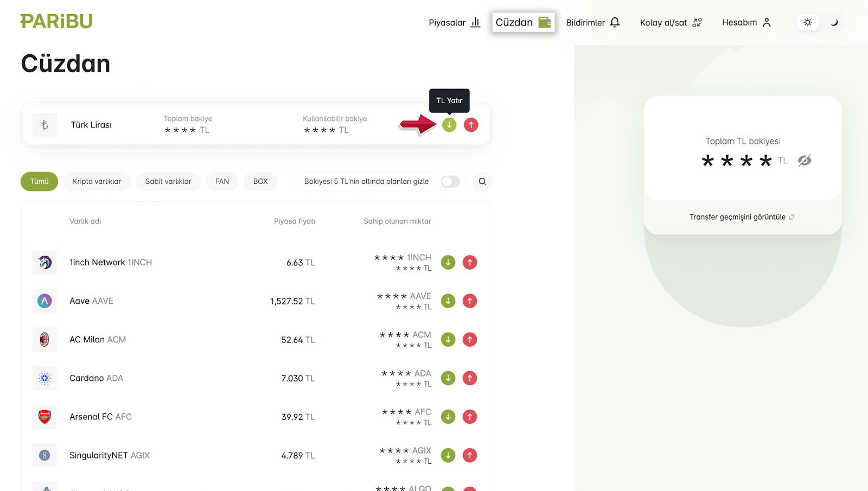The image size is (868, 491).
Task: Click Toplam TL bakiyesi label
Action: pyautogui.click(x=743, y=141)
